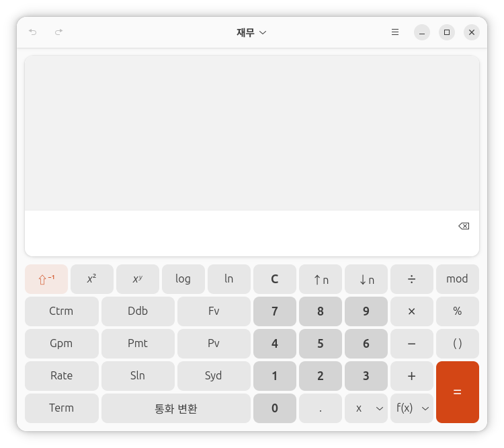Click the redo arrow icon
The width and height of the screenshot is (504, 448).
(x=58, y=32)
